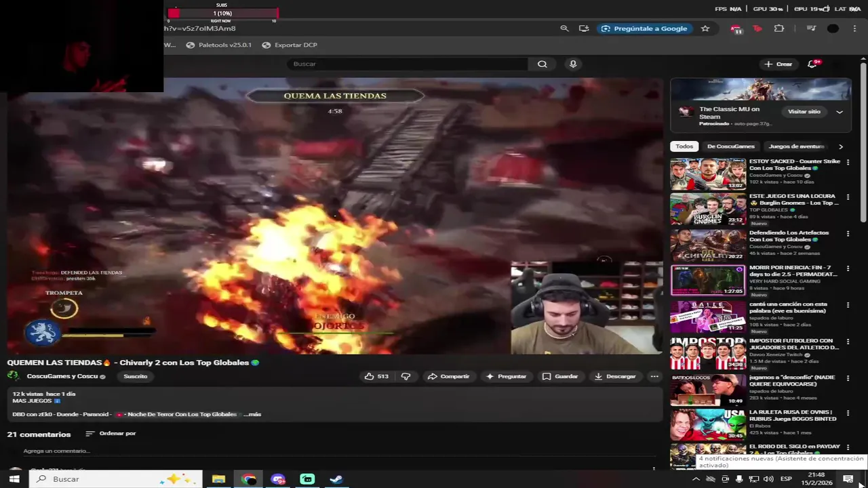Open the Chrome extensions puzzle icon
Viewport: 868px width, 488px height.
coord(779,28)
